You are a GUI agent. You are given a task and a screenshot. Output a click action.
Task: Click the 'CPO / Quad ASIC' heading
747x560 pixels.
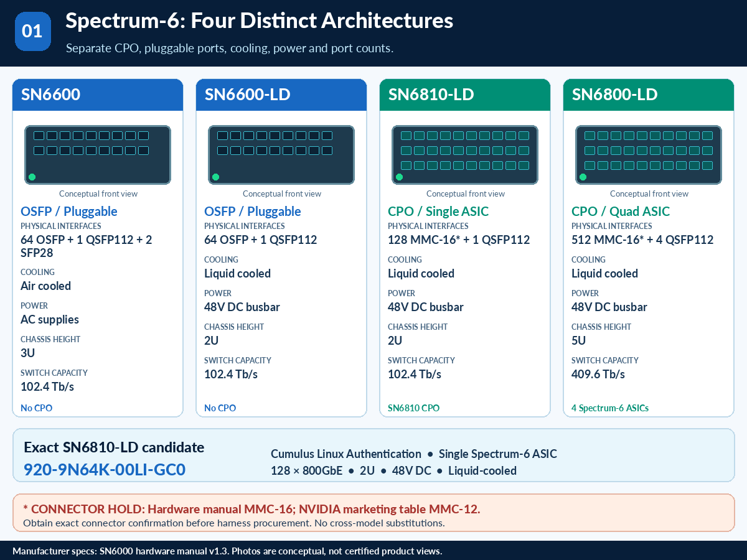pyautogui.click(x=621, y=212)
